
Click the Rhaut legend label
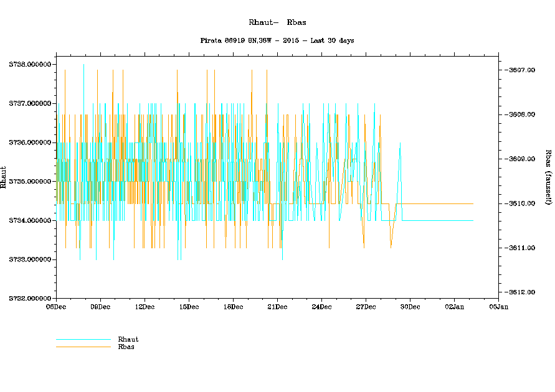pos(128,339)
